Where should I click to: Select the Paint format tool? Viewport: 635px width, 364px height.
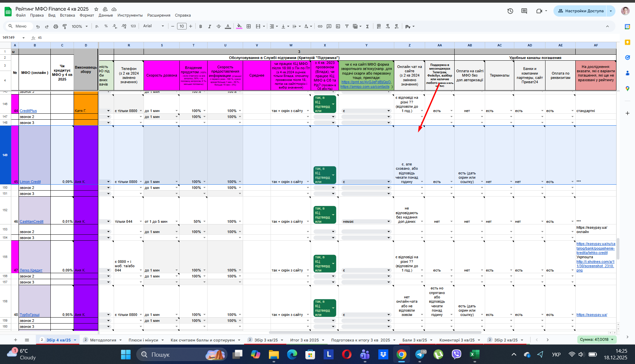coord(65,27)
